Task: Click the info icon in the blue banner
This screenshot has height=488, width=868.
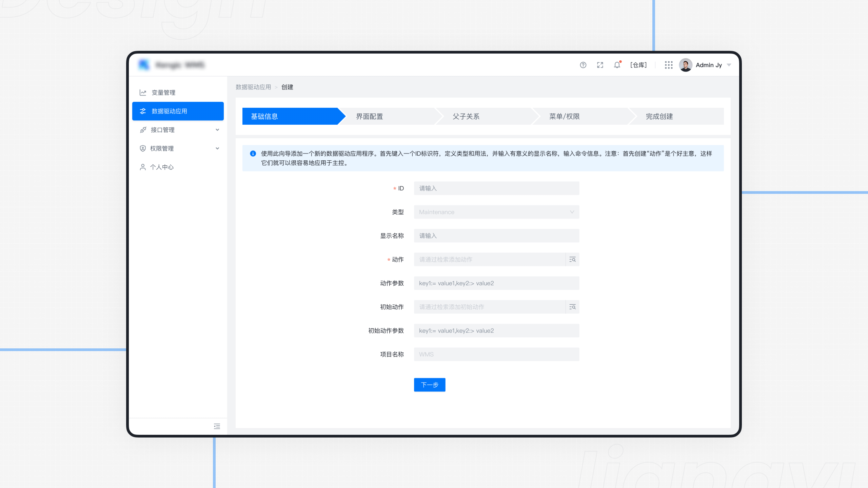Action: click(x=252, y=154)
